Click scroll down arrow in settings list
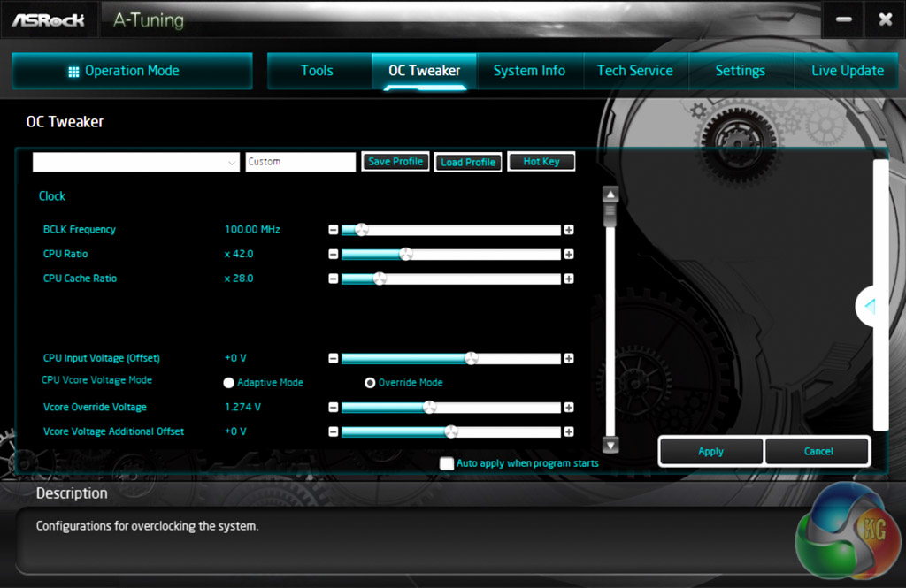The width and height of the screenshot is (906, 588). tap(610, 445)
